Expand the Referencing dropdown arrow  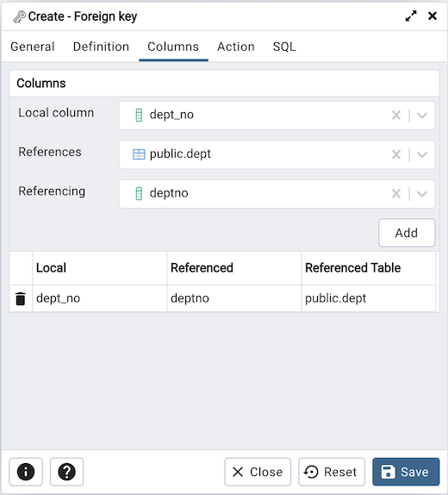pos(422,193)
